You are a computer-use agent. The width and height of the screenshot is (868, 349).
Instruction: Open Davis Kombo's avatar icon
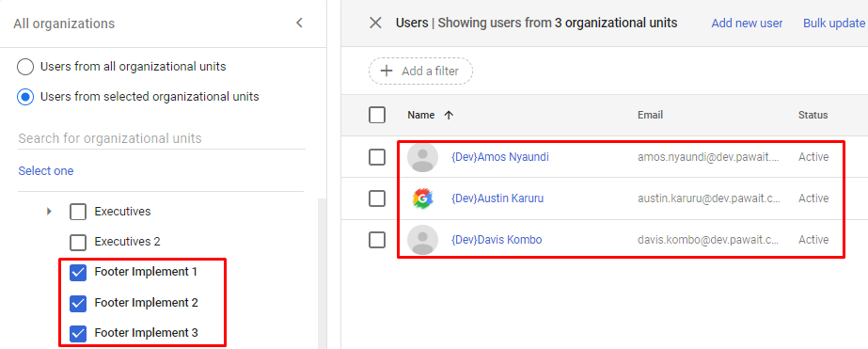click(x=422, y=240)
